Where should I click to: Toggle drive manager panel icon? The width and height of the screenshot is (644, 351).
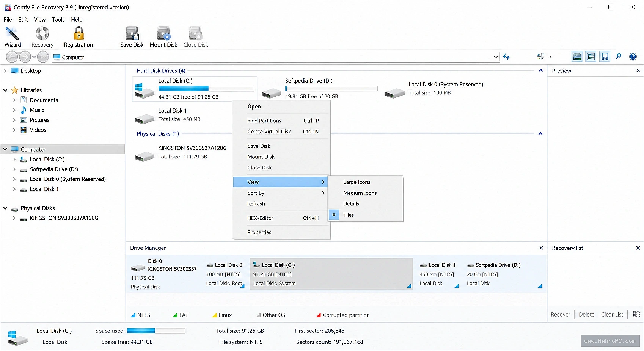pos(577,57)
